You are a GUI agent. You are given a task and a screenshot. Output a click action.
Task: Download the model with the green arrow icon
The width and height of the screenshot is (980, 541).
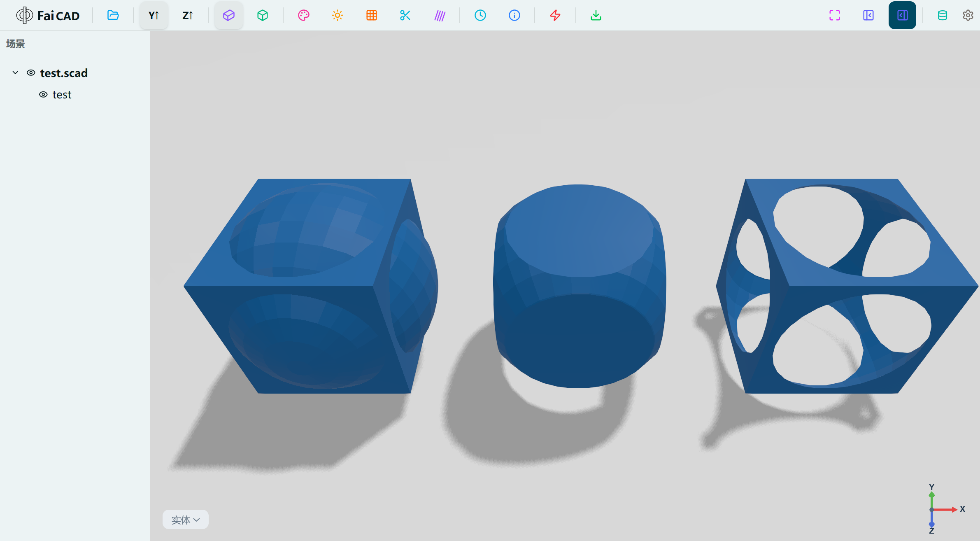pos(596,15)
